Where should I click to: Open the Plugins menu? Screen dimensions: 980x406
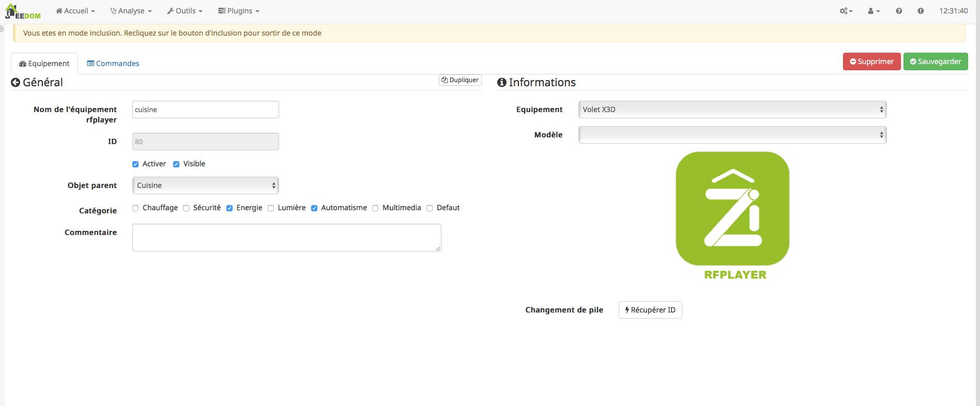(239, 11)
